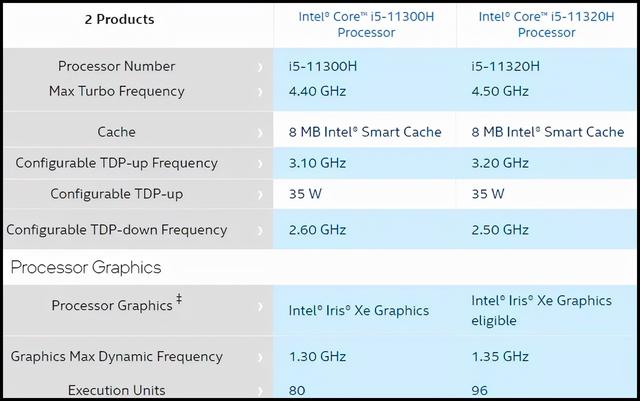Click chevron beside Execution Units row
Viewport: 640px width, 401px height.
260,390
